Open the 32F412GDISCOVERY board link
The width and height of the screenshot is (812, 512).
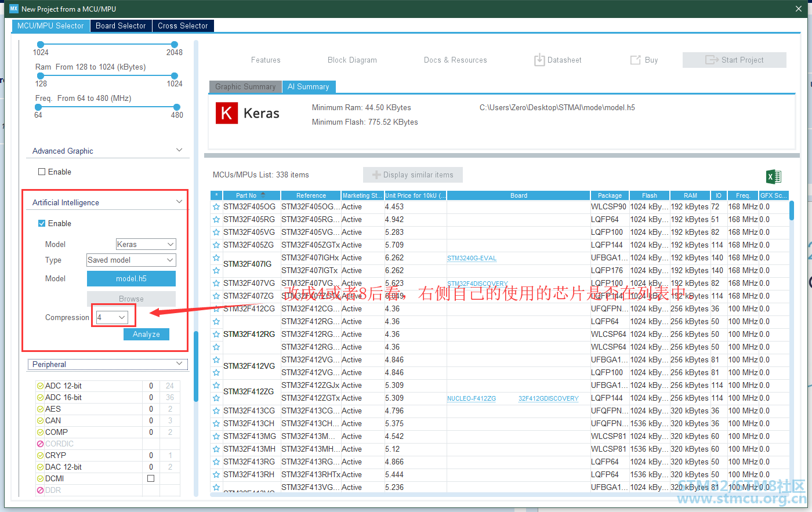(x=549, y=399)
